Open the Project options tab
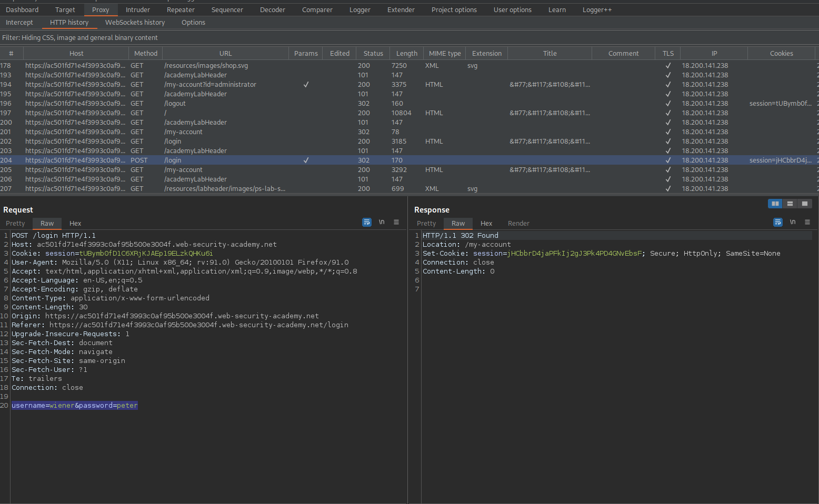This screenshot has width=819, height=504. point(454,10)
